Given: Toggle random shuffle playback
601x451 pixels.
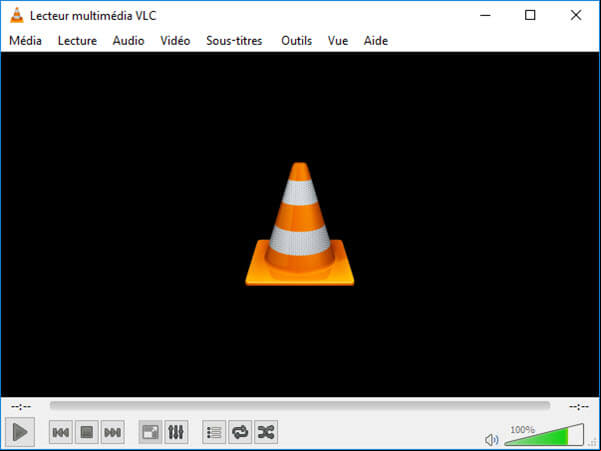Looking at the screenshot, I should point(266,433).
